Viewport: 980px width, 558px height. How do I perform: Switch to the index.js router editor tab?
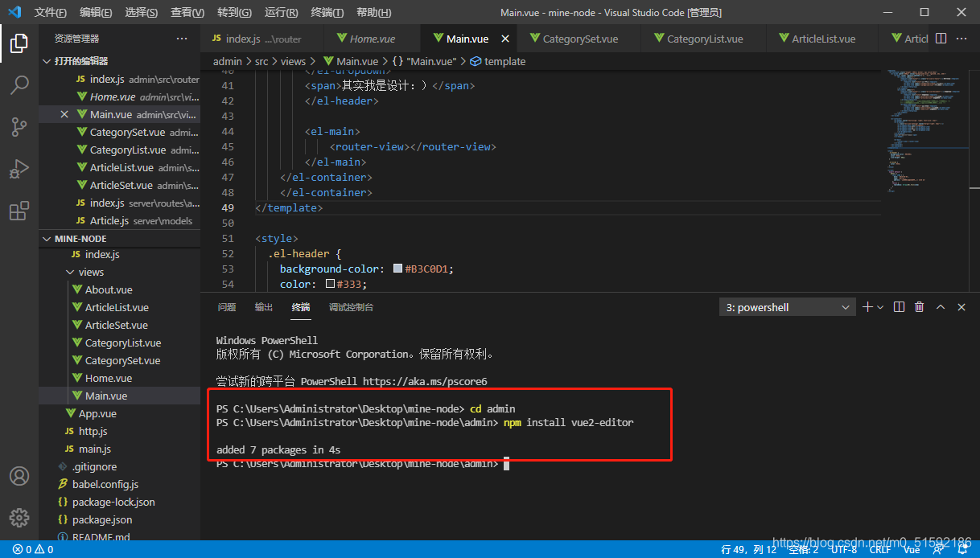(x=261, y=39)
